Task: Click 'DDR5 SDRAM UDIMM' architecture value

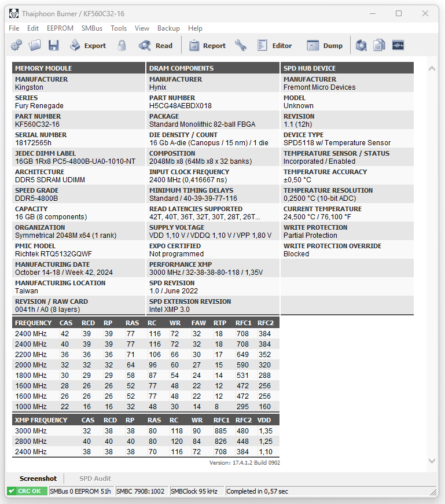Action: (50, 180)
